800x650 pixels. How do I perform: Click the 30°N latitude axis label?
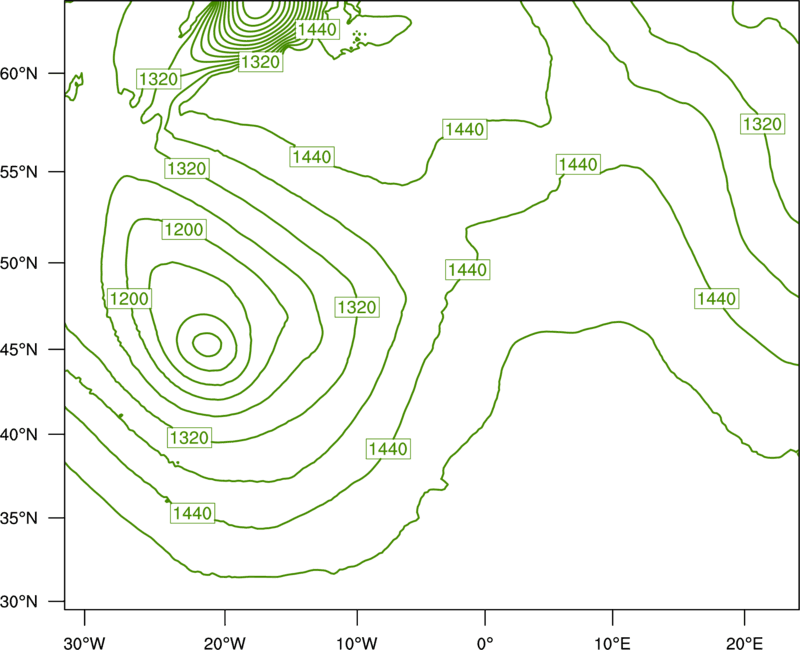coord(19,602)
